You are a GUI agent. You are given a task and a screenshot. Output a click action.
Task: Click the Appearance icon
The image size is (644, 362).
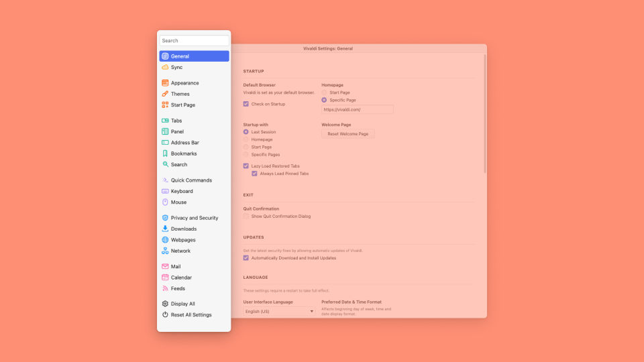165,83
